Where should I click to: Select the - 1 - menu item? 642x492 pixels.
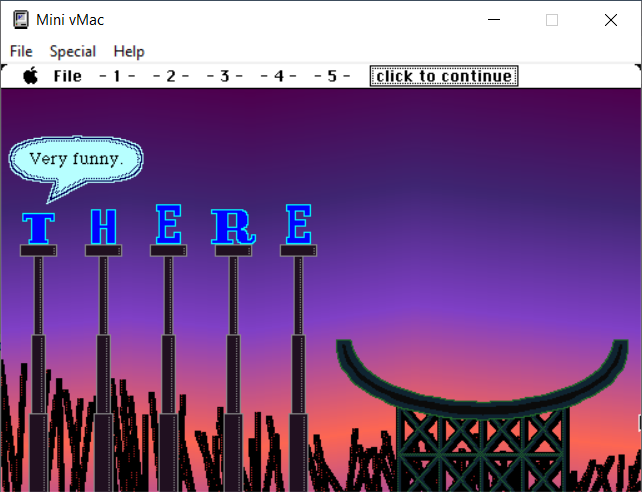point(117,76)
